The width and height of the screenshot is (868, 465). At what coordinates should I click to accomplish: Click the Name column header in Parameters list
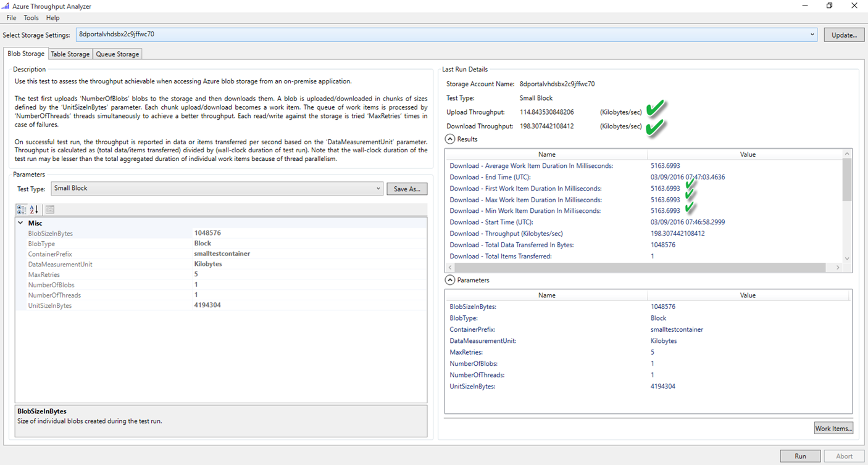pos(546,295)
